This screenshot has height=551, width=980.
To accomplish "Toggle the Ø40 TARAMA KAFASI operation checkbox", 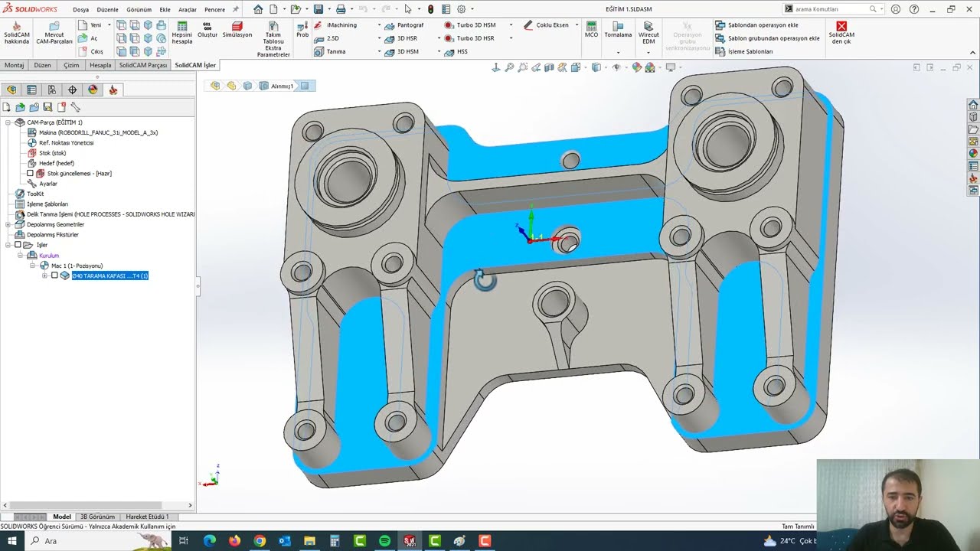I will tap(54, 275).
